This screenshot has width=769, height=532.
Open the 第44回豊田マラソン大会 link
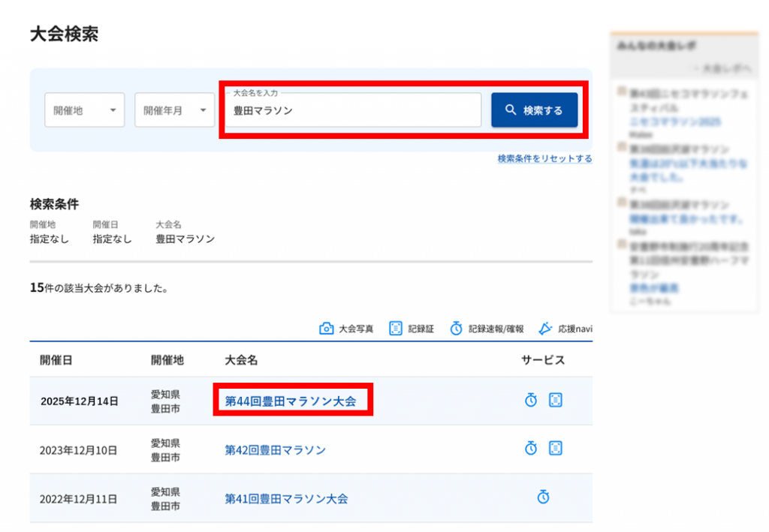[291, 401]
